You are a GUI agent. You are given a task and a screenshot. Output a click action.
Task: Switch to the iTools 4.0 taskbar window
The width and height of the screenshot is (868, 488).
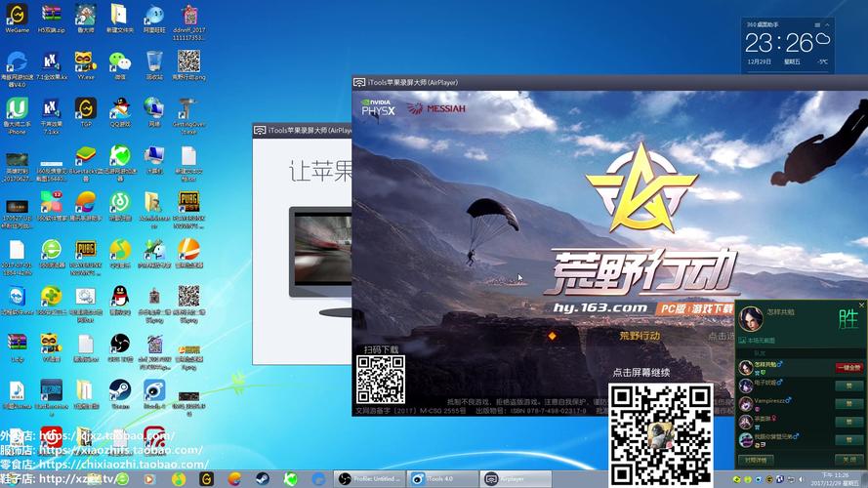click(442, 478)
